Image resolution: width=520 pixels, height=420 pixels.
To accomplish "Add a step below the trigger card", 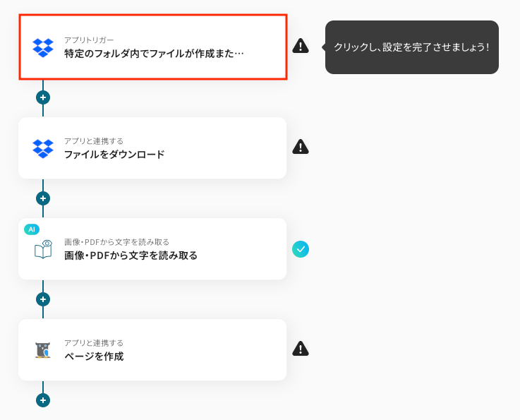I will coord(43,97).
